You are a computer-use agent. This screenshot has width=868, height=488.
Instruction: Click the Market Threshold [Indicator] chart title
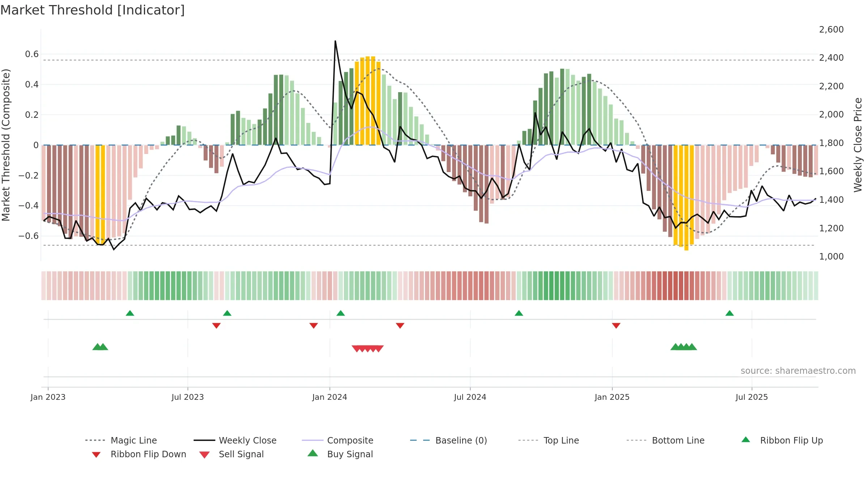tap(93, 10)
